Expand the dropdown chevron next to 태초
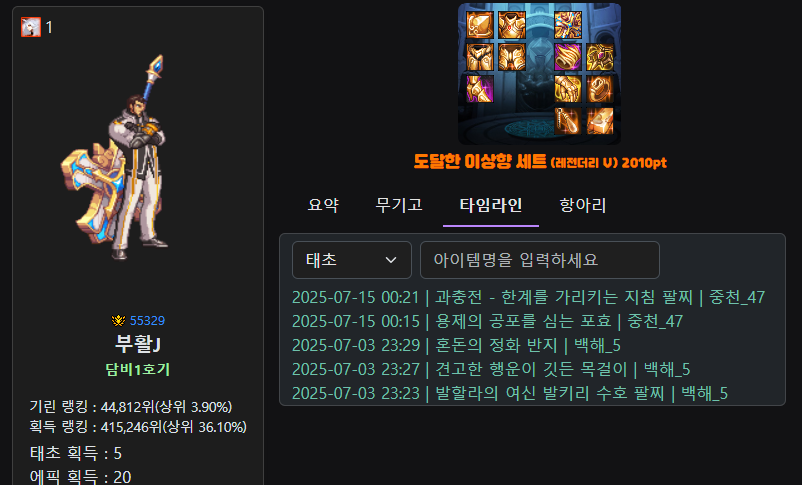The image size is (802, 485). click(391, 260)
